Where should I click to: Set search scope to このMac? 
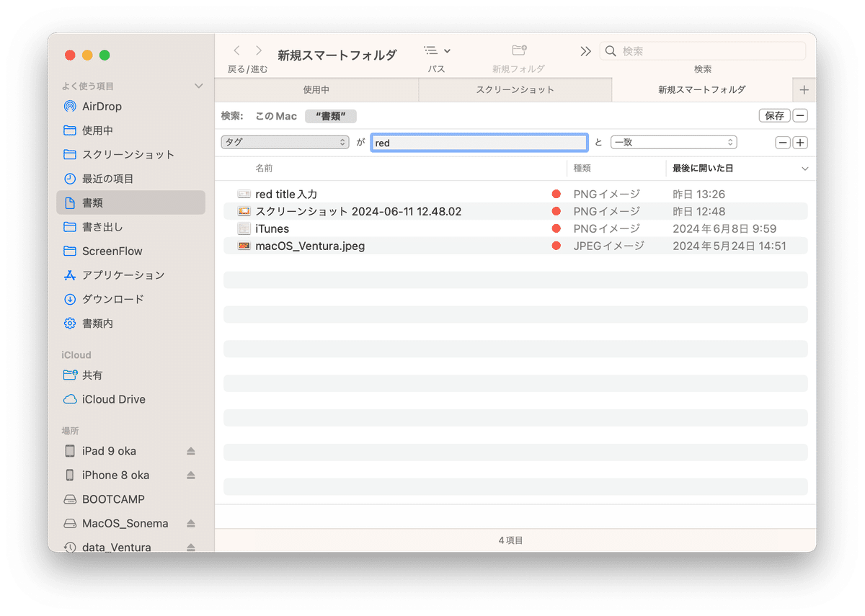276,116
